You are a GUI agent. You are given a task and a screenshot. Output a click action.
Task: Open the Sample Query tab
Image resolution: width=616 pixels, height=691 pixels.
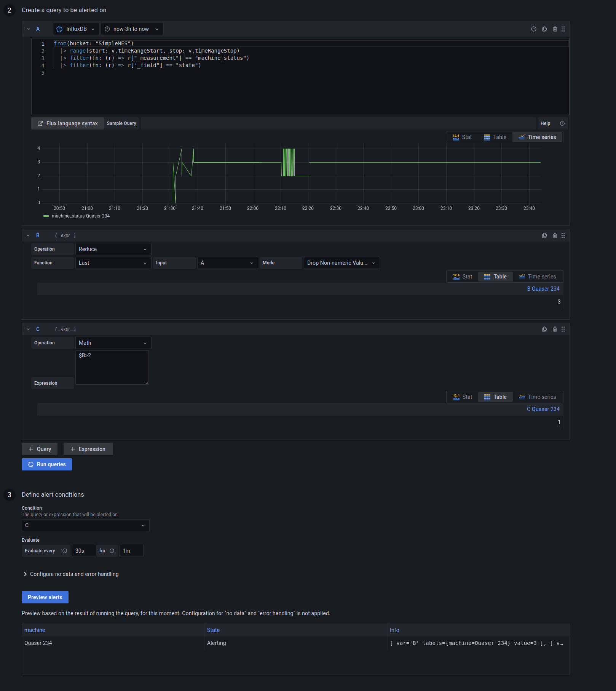pos(121,123)
